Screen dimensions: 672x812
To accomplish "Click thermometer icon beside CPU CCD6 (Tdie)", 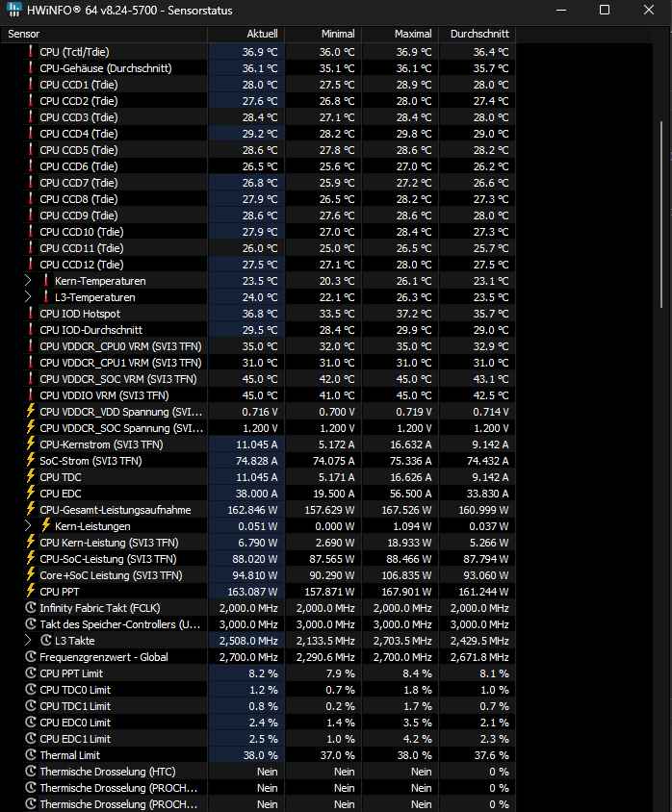I will click(31, 165).
